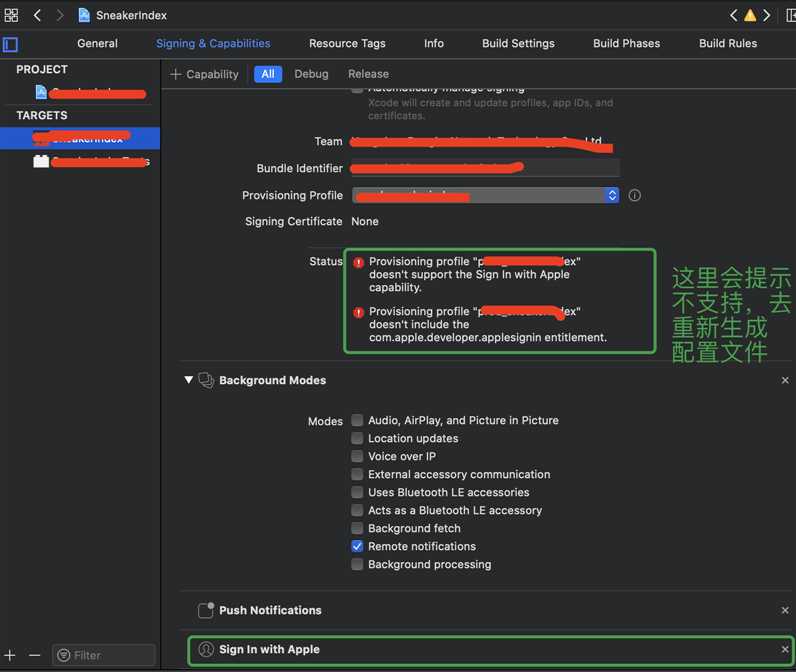Enable Background processing mode
Screen dimensions: 796x672
357,564
